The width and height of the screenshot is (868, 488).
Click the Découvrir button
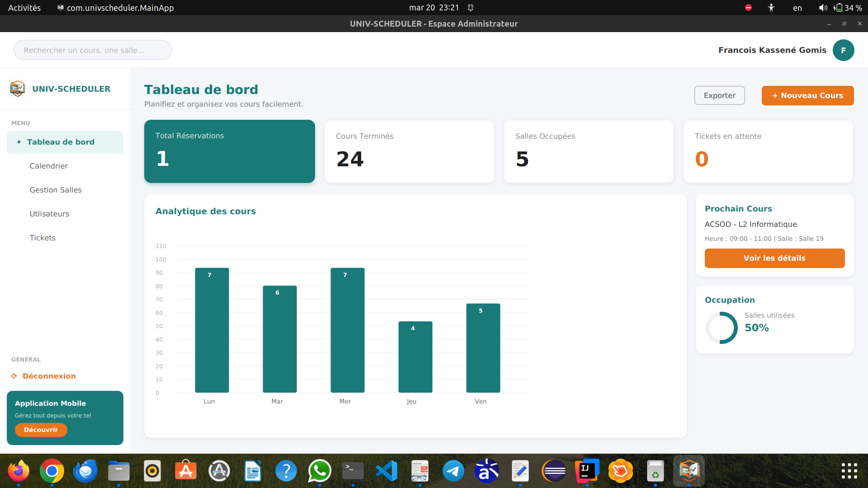coord(41,430)
